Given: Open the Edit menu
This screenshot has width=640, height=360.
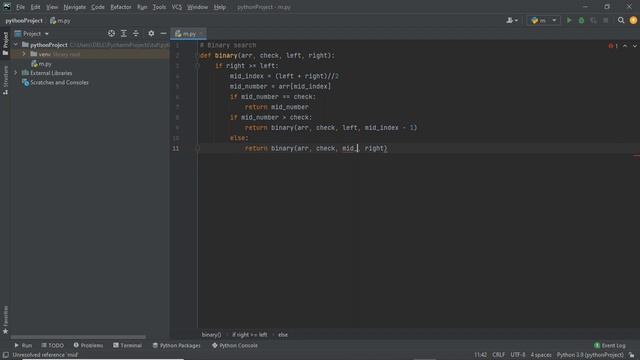Looking at the screenshot, I should point(36,7).
